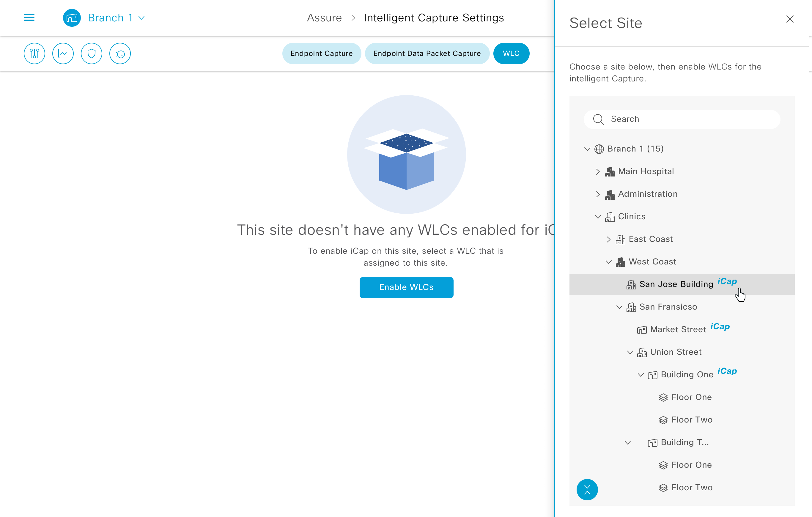
Task: Click iCap badge next to San Jose Building
Action: coord(727,281)
